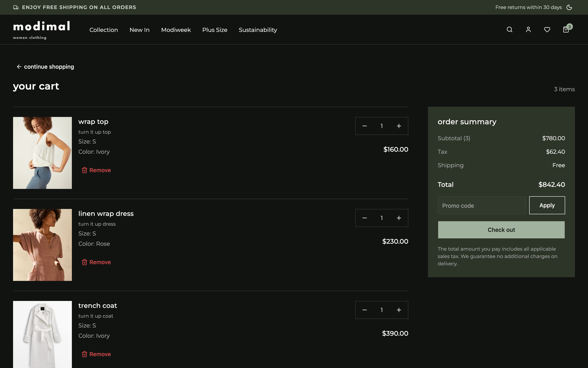Remove the trench coat from cart

[96, 354]
